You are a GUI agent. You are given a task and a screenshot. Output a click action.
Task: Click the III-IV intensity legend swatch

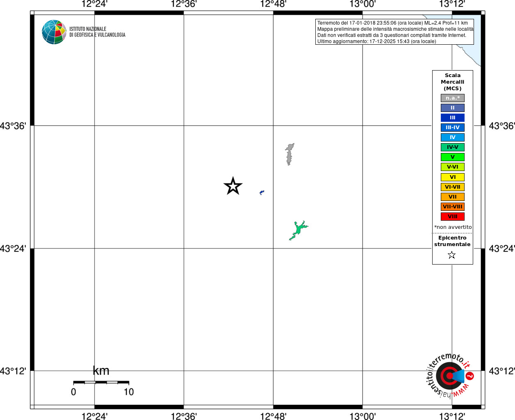point(453,128)
